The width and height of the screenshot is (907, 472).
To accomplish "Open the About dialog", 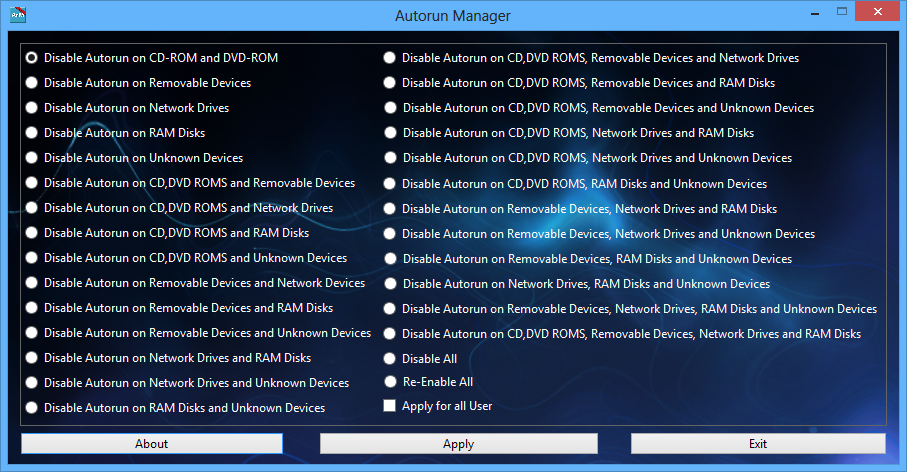I will [x=152, y=444].
